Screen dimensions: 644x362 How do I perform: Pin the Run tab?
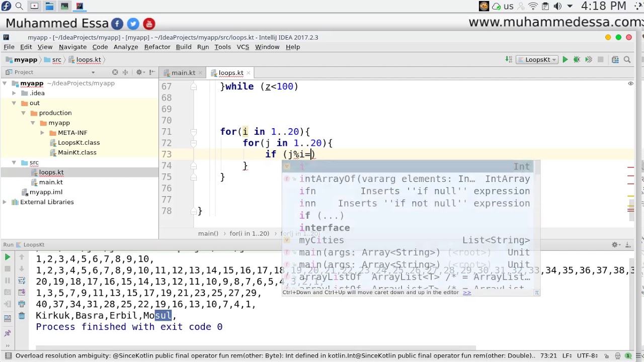click(x=8, y=333)
